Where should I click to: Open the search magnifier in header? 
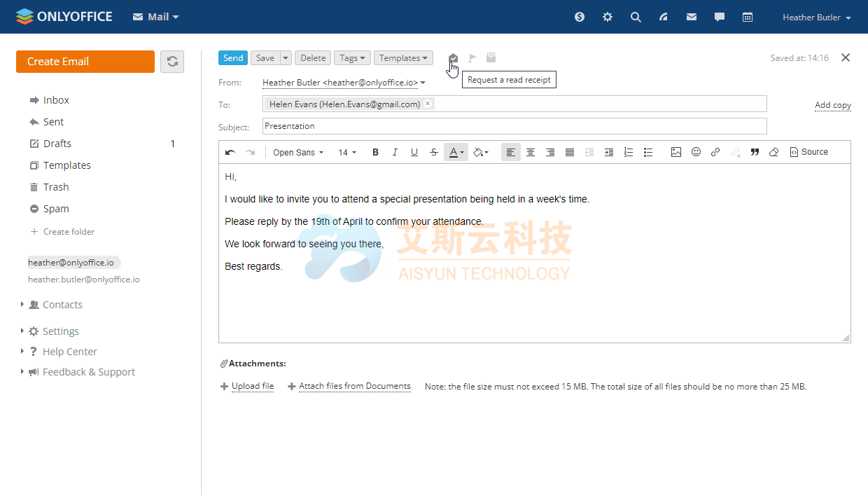coord(636,17)
